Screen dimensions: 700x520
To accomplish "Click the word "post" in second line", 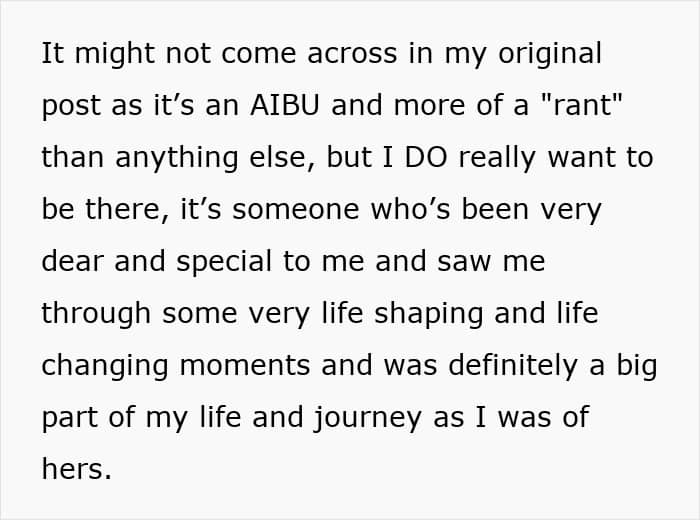I will (70, 106).
